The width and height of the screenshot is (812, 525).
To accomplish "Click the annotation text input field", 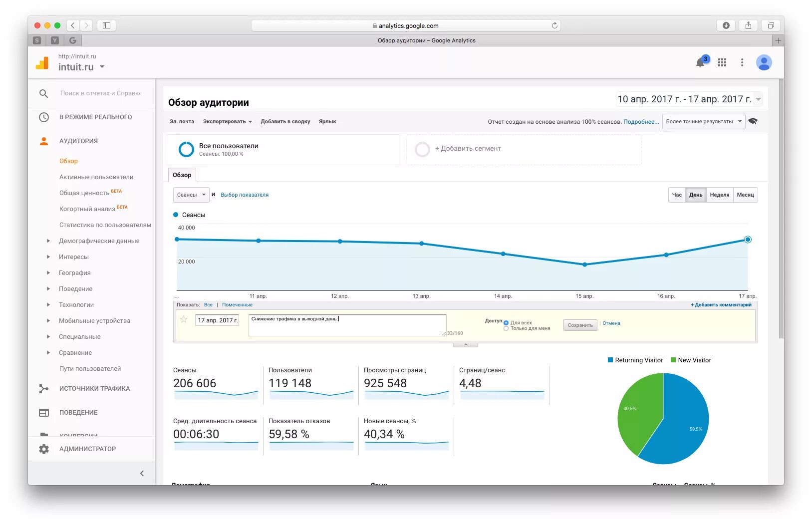I will click(x=347, y=325).
